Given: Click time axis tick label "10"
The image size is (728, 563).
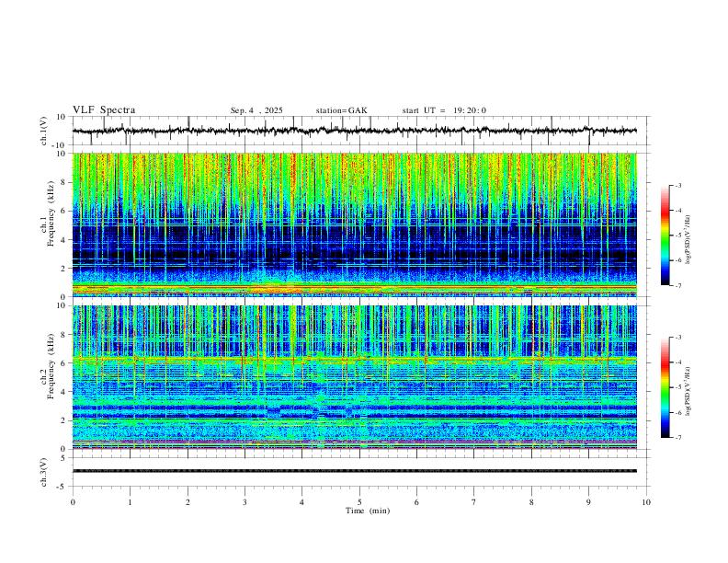Looking at the screenshot, I should point(646,502).
